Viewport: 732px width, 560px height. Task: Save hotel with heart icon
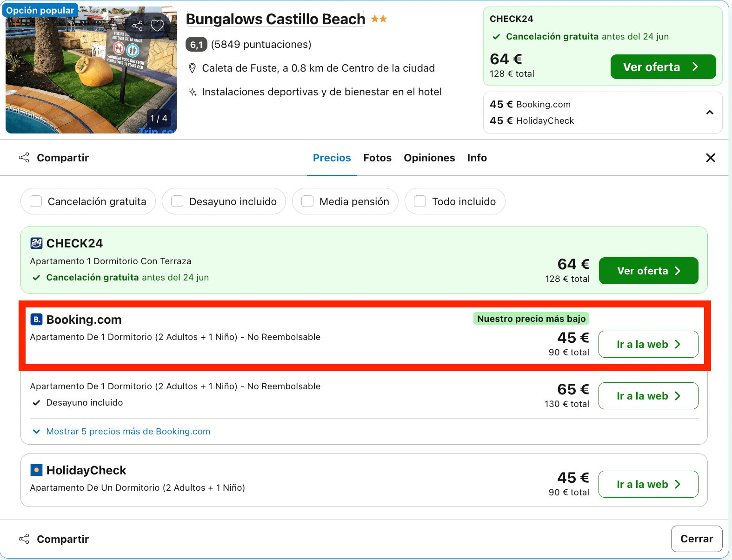pos(157,26)
